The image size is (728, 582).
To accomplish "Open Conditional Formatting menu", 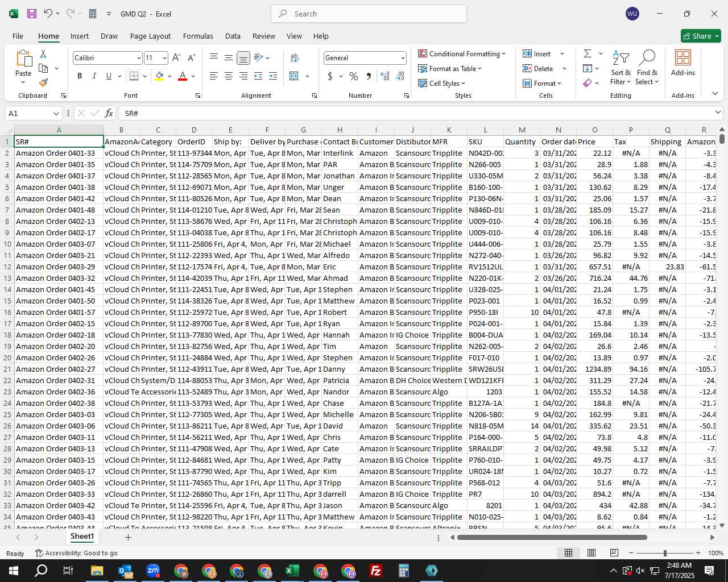I will coord(462,54).
